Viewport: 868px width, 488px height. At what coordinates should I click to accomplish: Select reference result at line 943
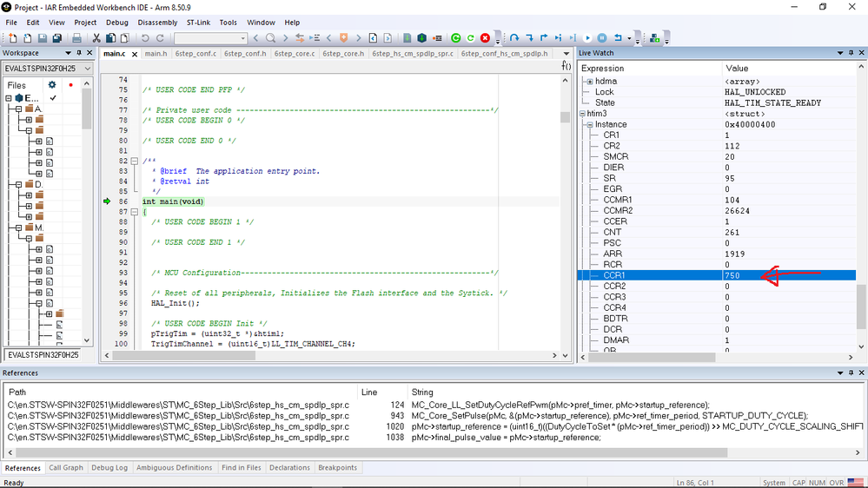[x=432, y=416]
